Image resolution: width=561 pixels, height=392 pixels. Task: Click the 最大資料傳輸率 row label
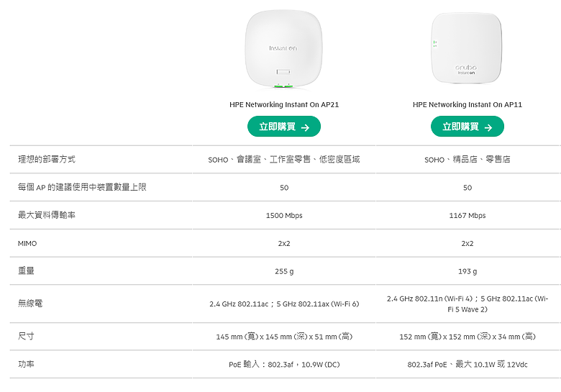click(47, 215)
